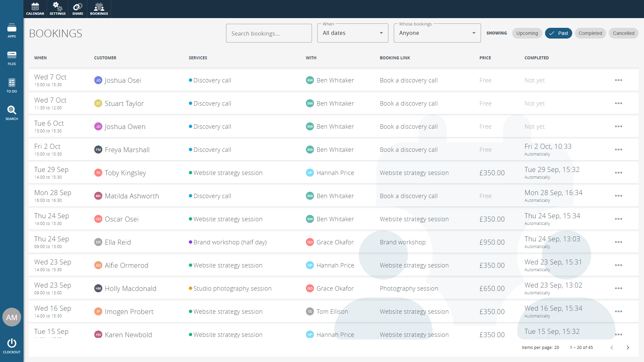Open actions menu for Ella Reid booking
This screenshot has width=644, height=362.
tap(619, 242)
